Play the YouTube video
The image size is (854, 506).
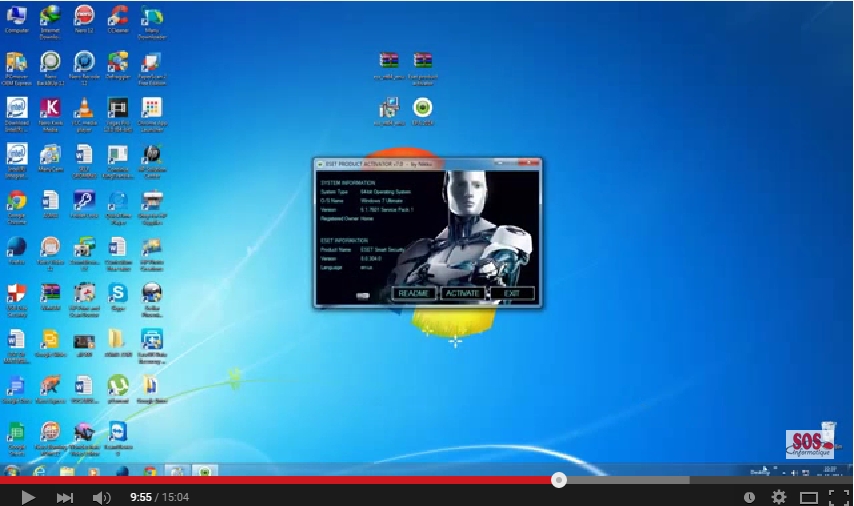point(27,497)
